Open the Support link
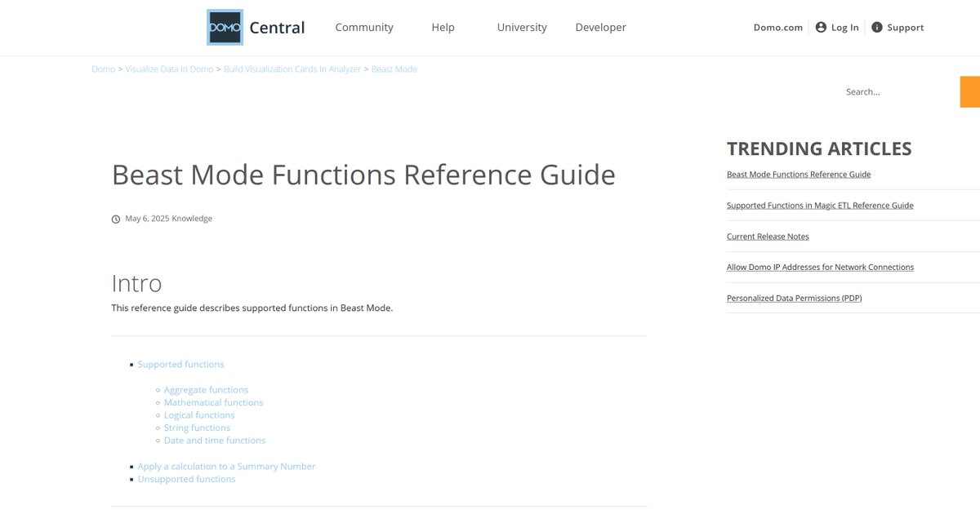The width and height of the screenshot is (980, 532). [906, 27]
